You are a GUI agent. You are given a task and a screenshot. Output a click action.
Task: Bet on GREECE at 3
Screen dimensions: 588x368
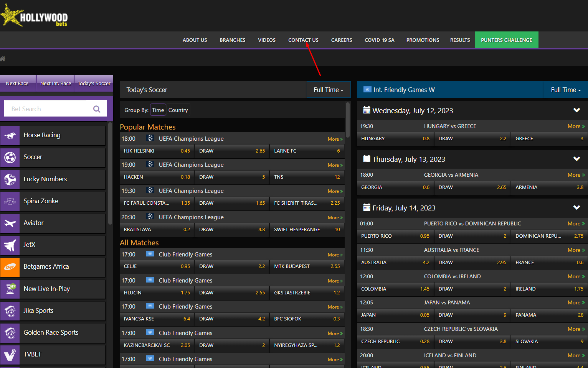pos(550,139)
